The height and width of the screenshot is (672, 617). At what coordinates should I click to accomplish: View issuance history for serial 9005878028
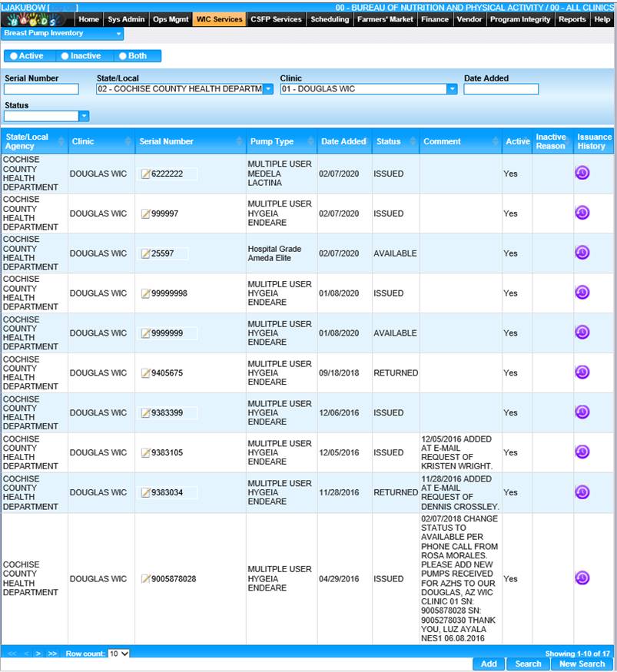coord(582,578)
